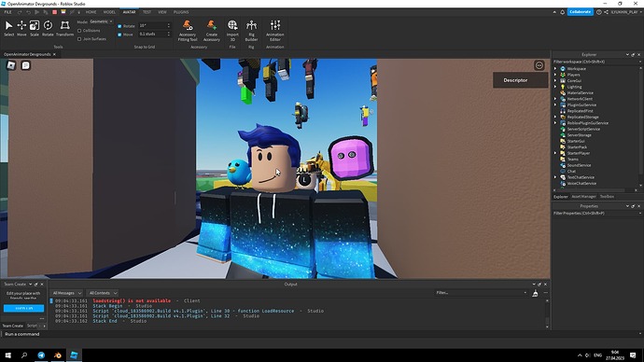The image size is (644, 362).
Task: Toggle the Collisions checkbox
Action: [79, 31]
